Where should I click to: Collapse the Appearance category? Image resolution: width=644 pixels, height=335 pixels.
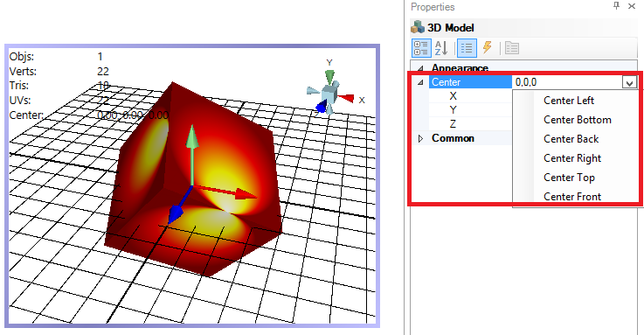click(420, 68)
